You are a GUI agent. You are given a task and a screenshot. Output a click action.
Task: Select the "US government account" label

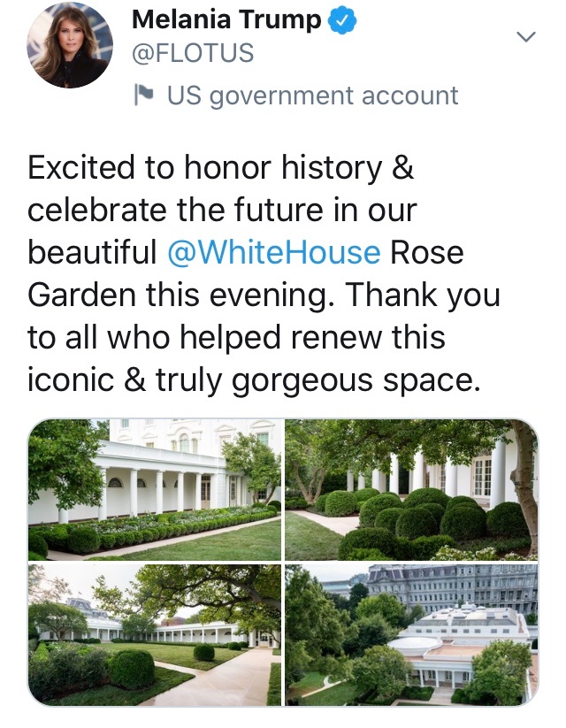click(312, 96)
